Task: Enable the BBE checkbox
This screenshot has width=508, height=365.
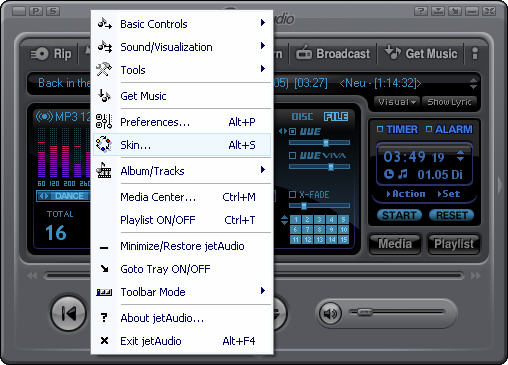Action: pos(292,131)
